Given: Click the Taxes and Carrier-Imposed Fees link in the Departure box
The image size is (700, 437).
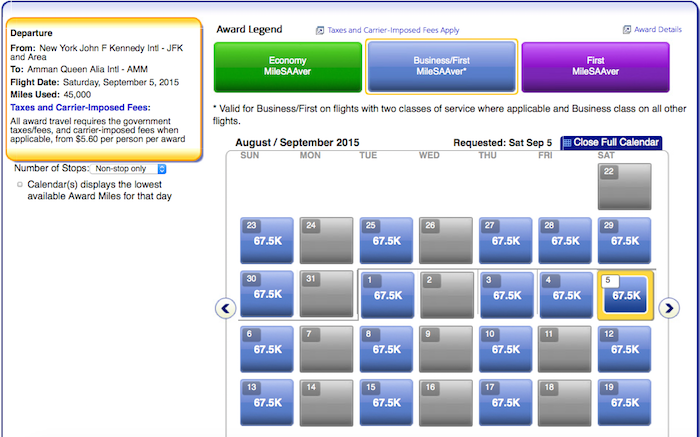Looking at the screenshot, I should pos(80,108).
